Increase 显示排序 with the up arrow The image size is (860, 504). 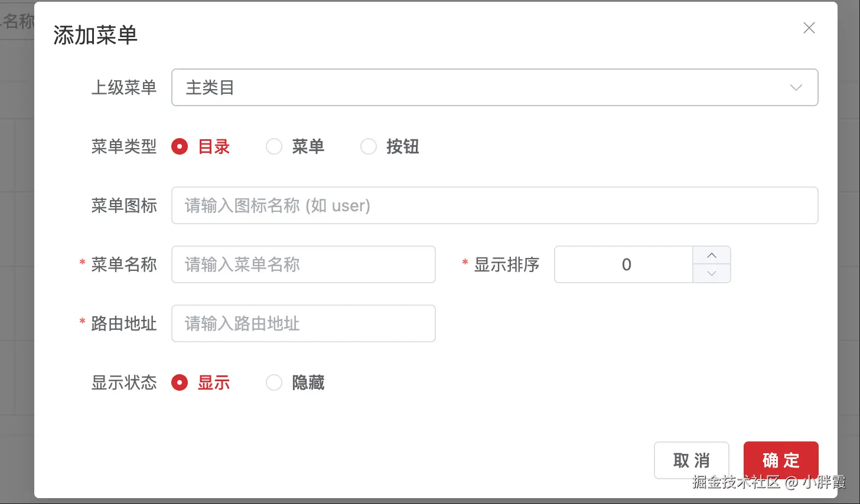tap(711, 256)
